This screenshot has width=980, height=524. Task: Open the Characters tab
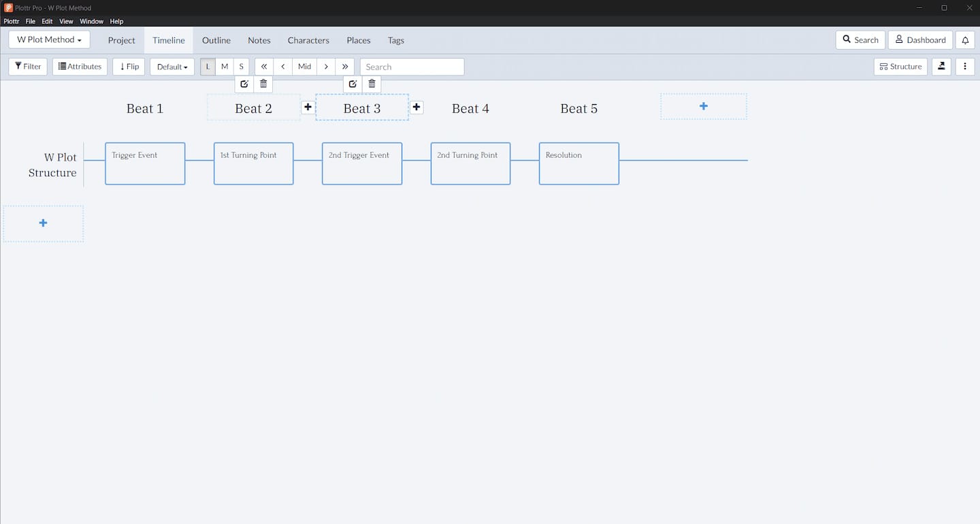(308, 40)
